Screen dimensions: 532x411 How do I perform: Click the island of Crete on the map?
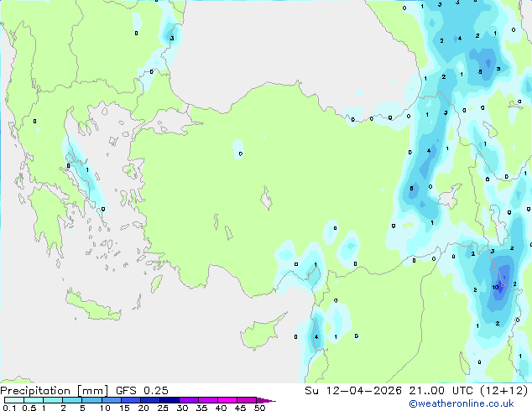click(x=92, y=307)
